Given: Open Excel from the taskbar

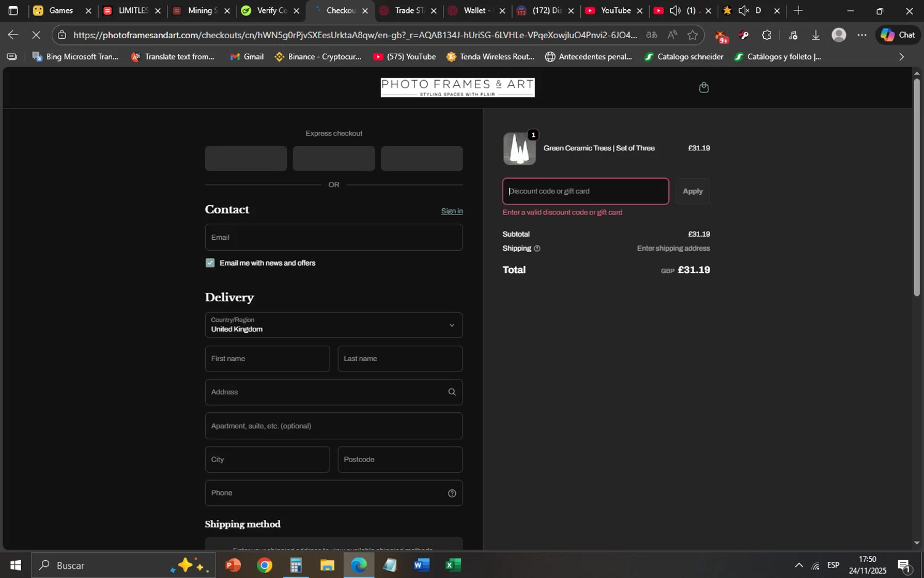Looking at the screenshot, I should tap(453, 565).
